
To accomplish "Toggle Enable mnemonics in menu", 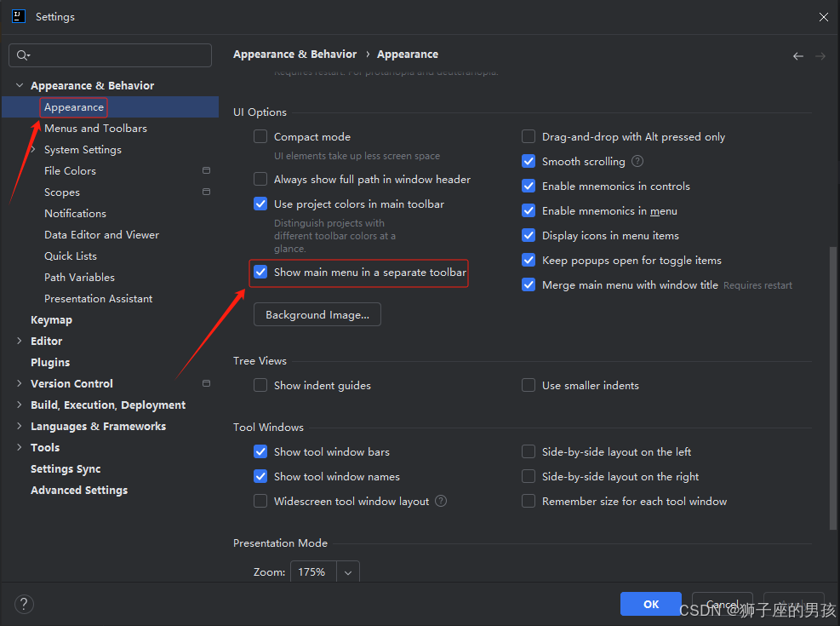I will [x=529, y=210].
